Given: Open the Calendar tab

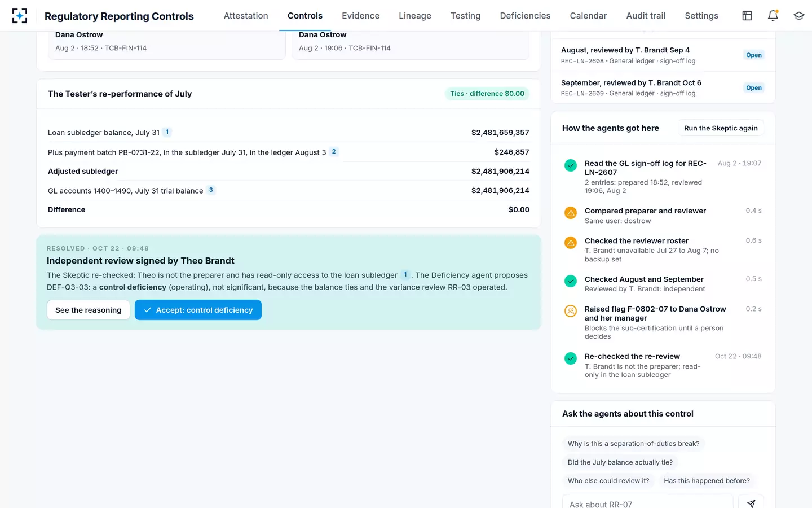Looking at the screenshot, I should pyautogui.click(x=588, y=16).
